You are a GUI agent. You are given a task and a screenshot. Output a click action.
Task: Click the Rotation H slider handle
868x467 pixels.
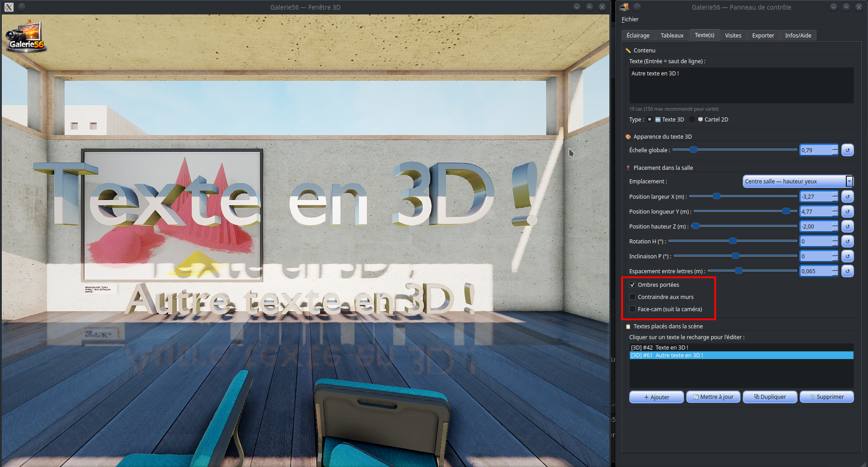tap(733, 241)
